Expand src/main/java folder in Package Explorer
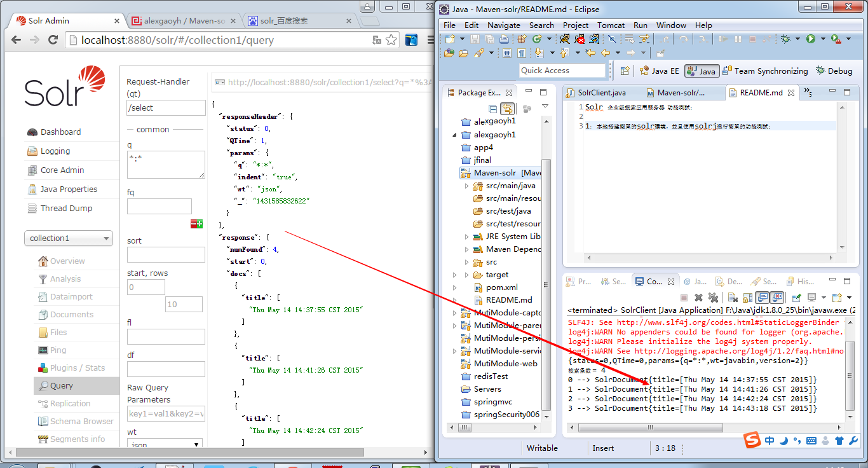The height and width of the screenshot is (468, 868). [x=466, y=186]
